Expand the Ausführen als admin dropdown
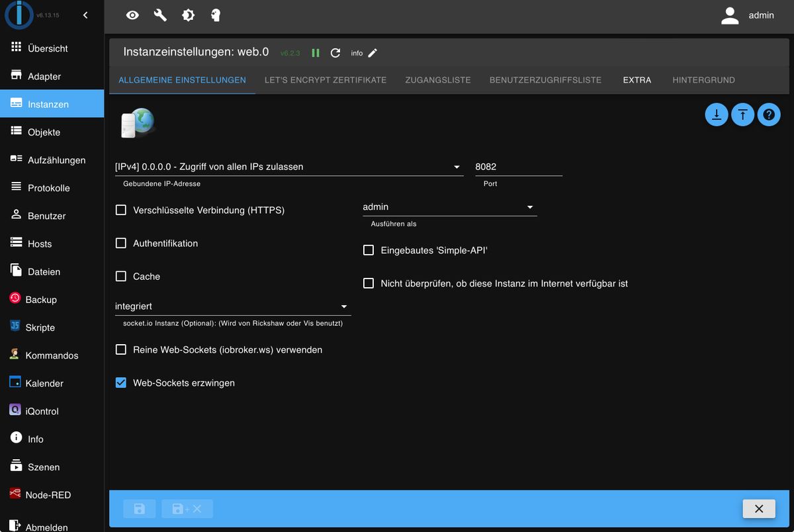The image size is (794, 532). (x=449, y=207)
